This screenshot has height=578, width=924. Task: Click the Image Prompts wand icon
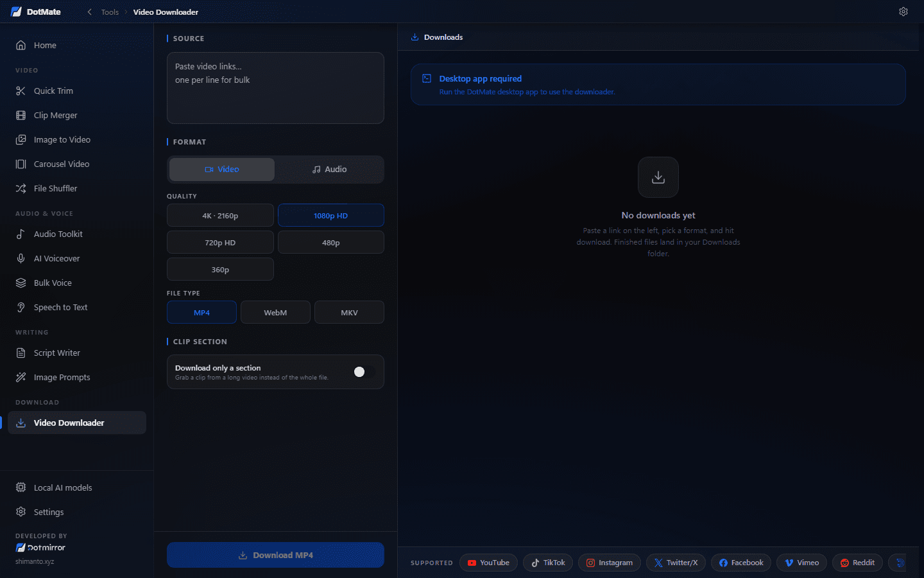pyautogui.click(x=21, y=377)
